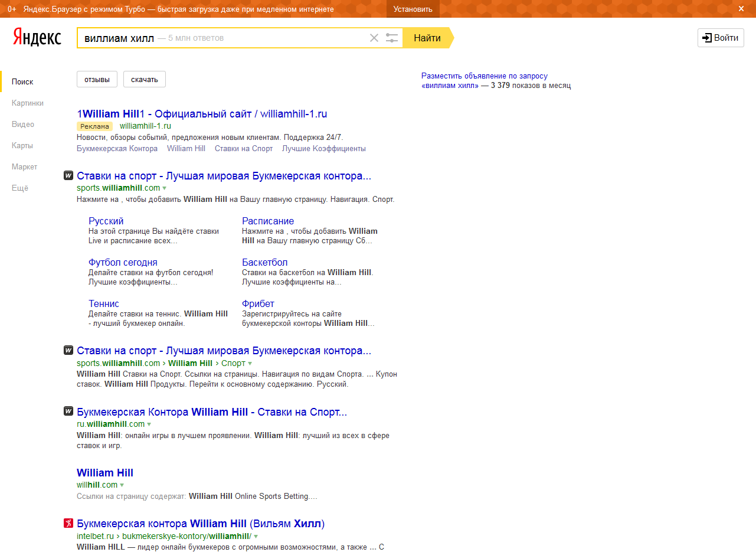
Task: Select the Поиск tab in sidebar
Action: pyautogui.click(x=22, y=81)
